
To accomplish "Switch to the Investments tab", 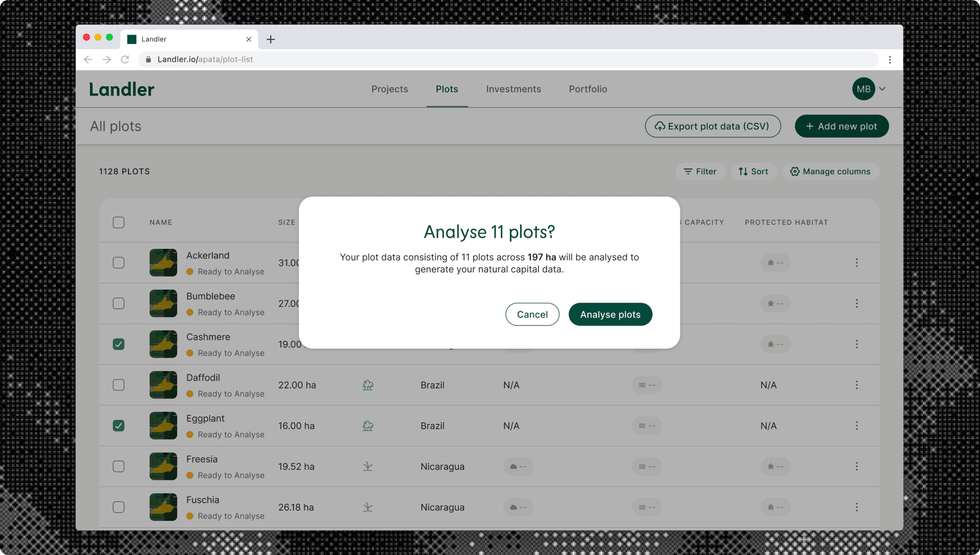I will click(513, 89).
